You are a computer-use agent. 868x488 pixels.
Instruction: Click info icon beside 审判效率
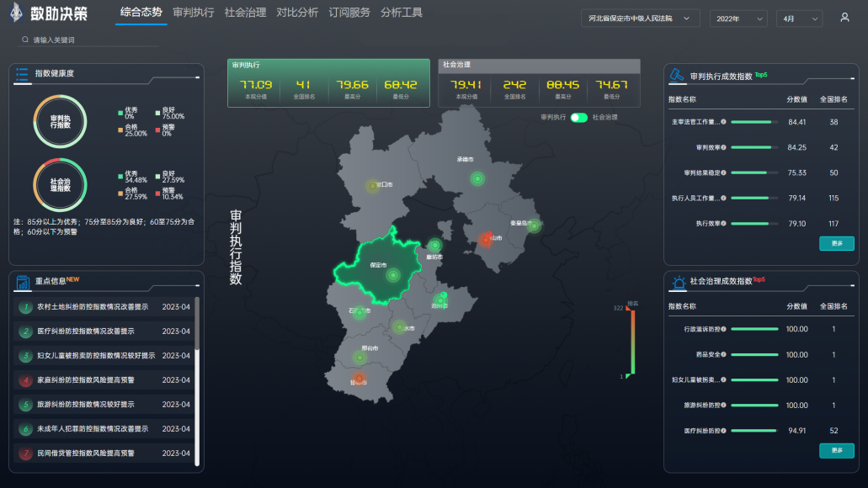[x=723, y=147]
